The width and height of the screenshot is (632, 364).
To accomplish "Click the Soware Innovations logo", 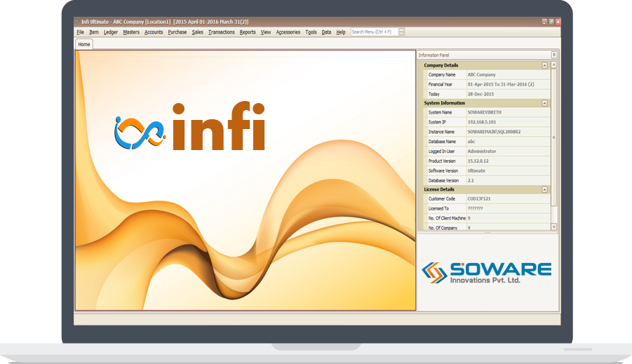I will (487, 273).
